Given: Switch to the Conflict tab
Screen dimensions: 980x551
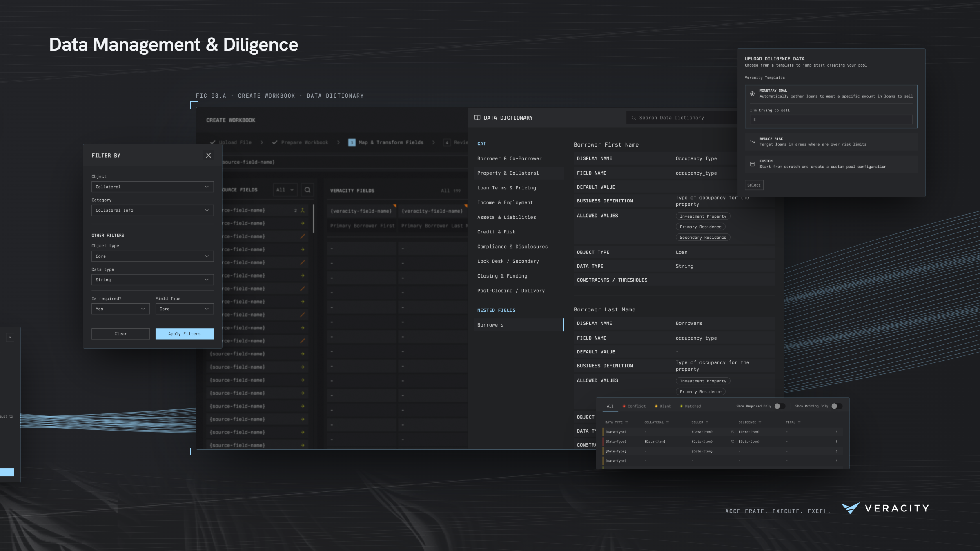Looking at the screenshot, I should (634, 406).
